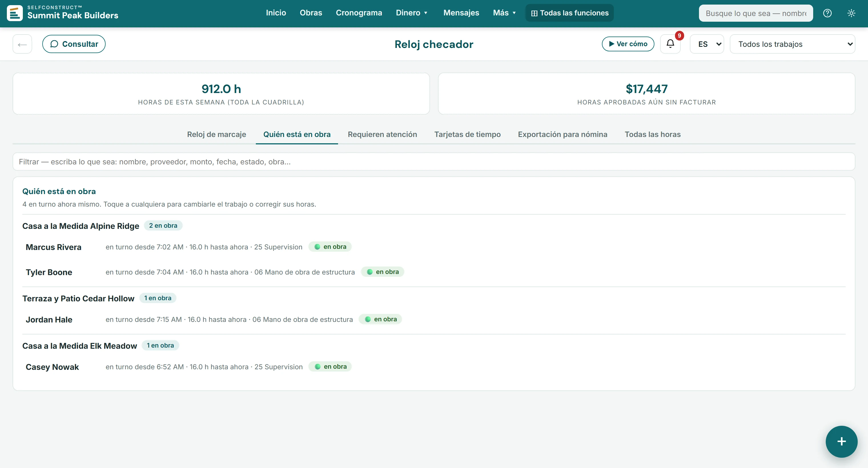Click the $17,447 unbilled hours card
868x468 pixels.
(646, 94)
